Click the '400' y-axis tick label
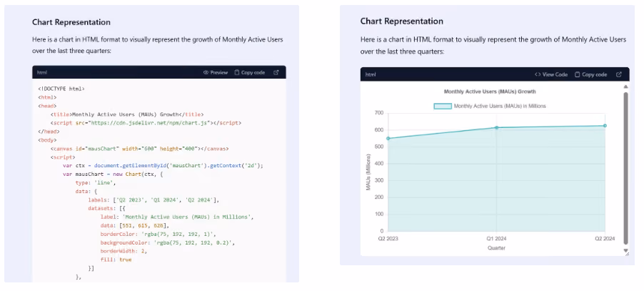 click(x=379, y=164)
